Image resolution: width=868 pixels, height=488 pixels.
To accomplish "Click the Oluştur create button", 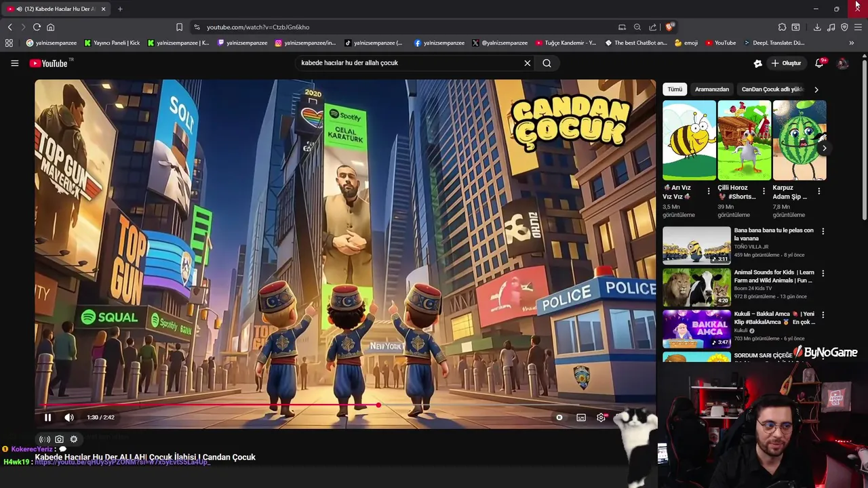I will tap(786, 63).
